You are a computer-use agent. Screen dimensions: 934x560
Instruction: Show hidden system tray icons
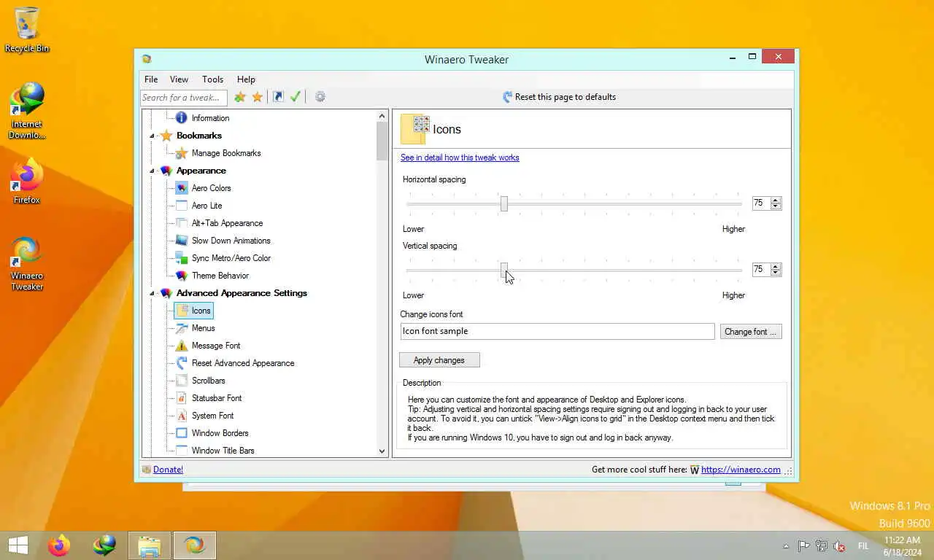click(x=786, y=546)
